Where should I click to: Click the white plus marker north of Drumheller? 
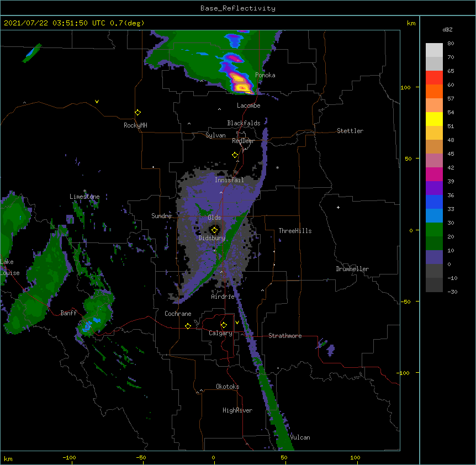coord(338,207)
